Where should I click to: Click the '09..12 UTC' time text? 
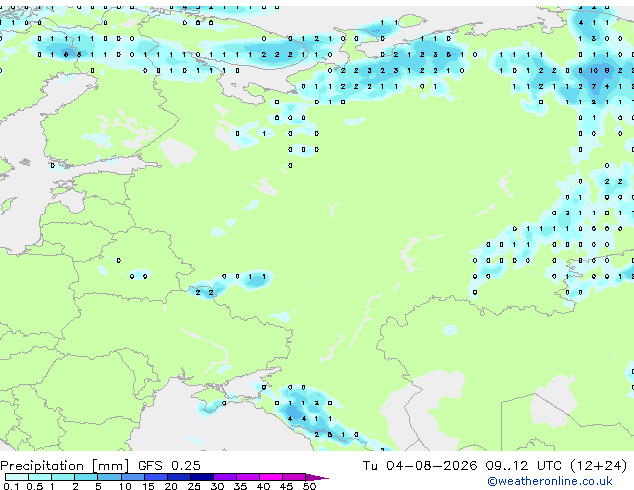pos(524,465)
